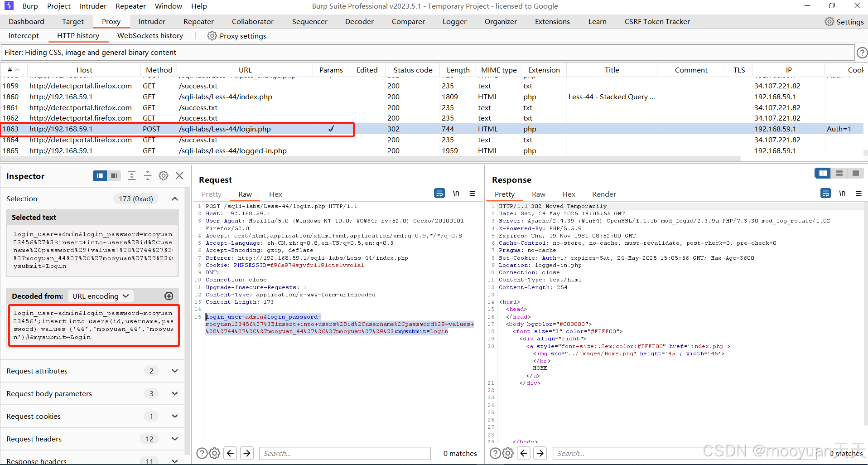The height and width of the screenshot is (465, 868).
Task: Open the Project menu
Action: [x=59, y=6]
